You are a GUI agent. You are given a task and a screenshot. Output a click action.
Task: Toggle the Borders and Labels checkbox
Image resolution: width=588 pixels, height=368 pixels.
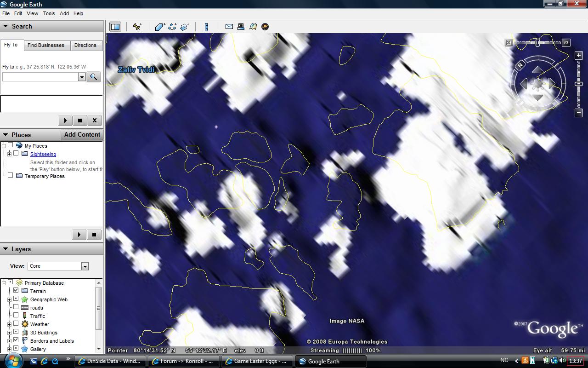[x=16, y=340]
